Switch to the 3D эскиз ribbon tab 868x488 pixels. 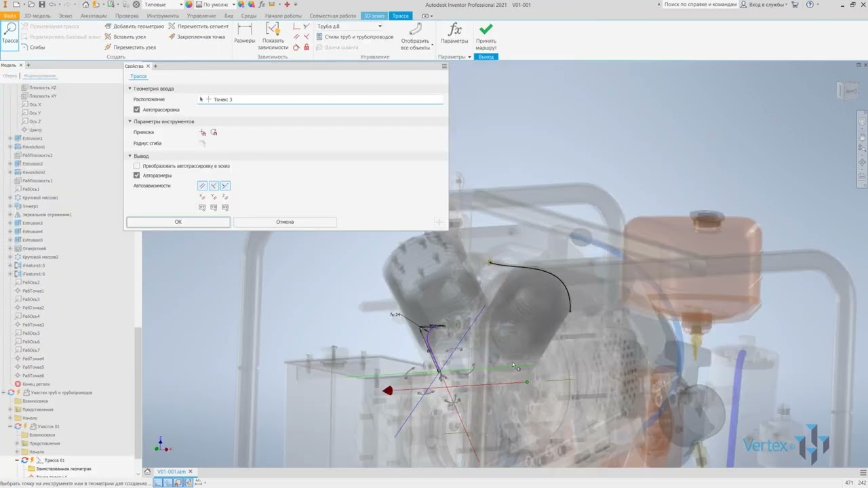[374, 15]
